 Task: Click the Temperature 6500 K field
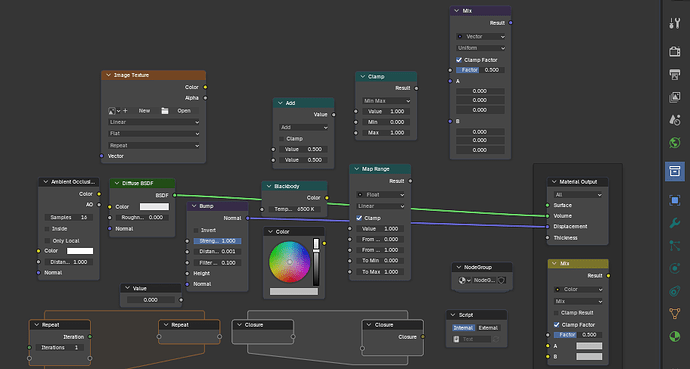click(x=294, y=209)
